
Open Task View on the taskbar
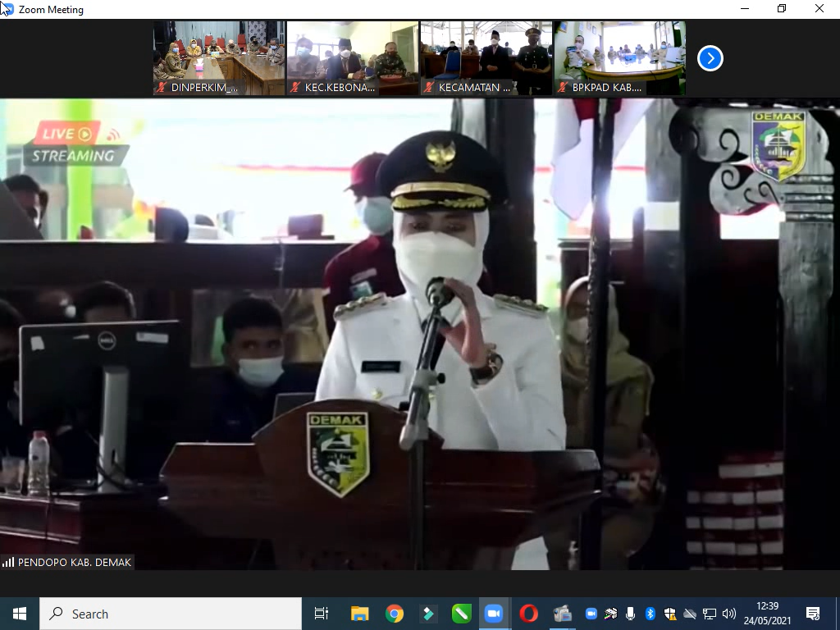click(322, 614)
